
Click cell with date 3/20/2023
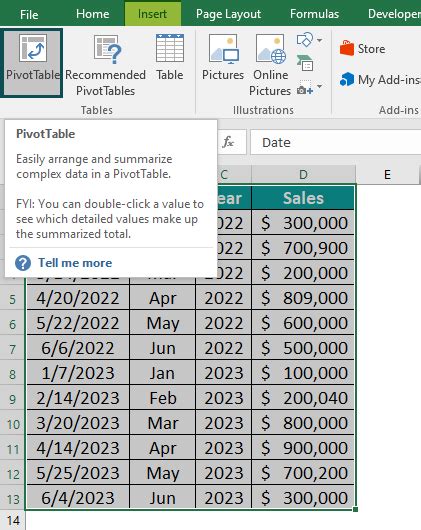coord(78,423)
